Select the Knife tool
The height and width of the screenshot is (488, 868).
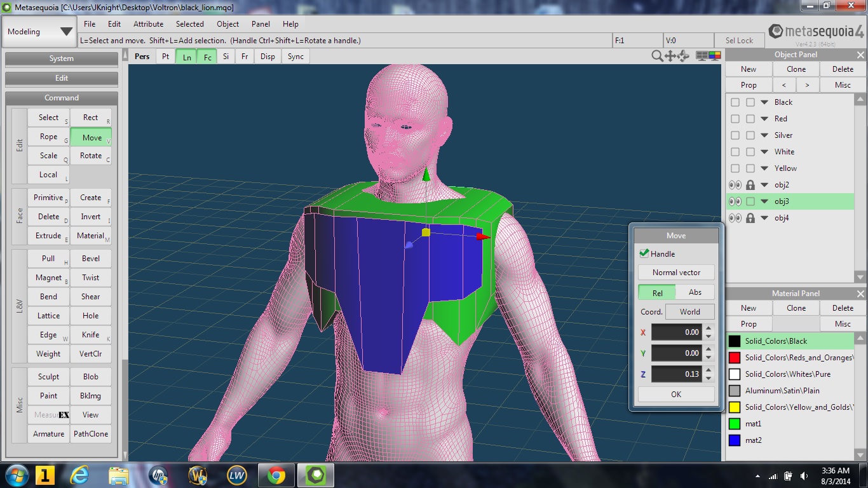pyautogui.click(x=91, y=335)
